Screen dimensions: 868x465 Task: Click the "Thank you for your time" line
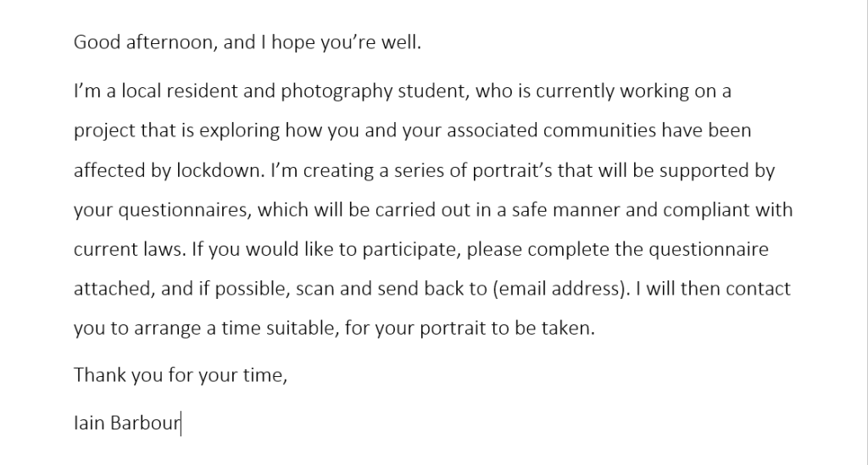(x=180, y=374)
